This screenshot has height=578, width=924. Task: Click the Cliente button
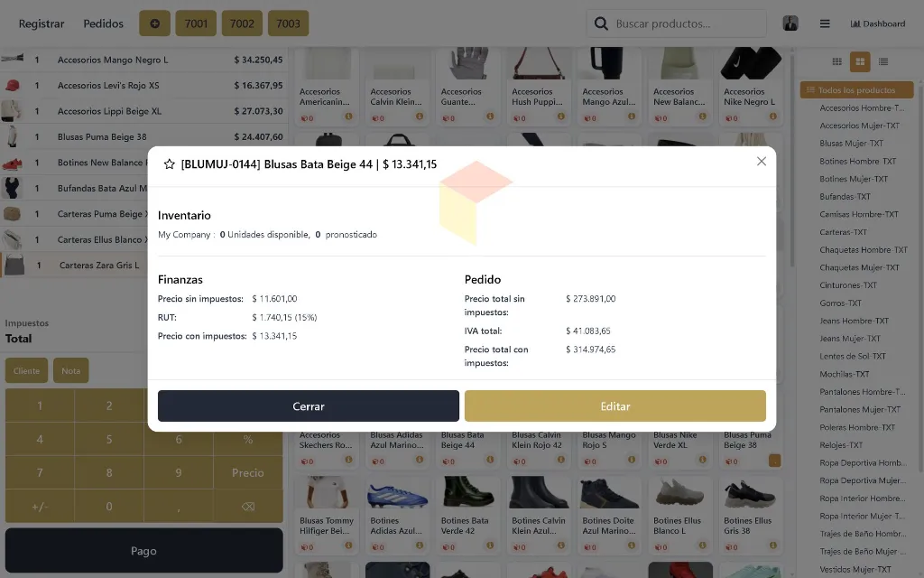(26, 370)
